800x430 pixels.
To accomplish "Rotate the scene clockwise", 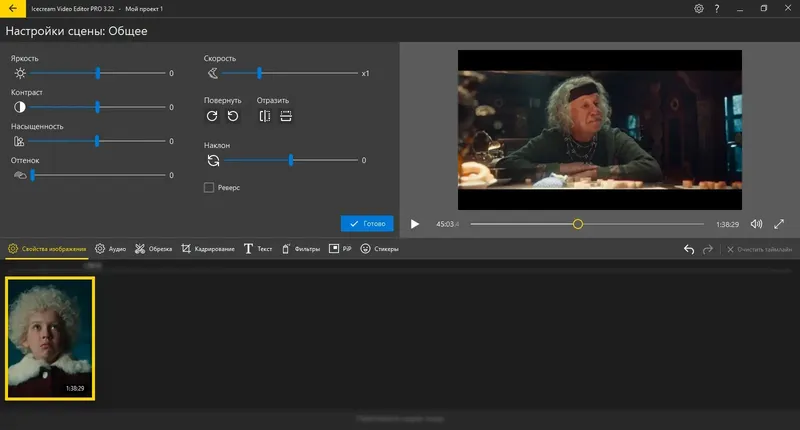I will click(212, 116).
